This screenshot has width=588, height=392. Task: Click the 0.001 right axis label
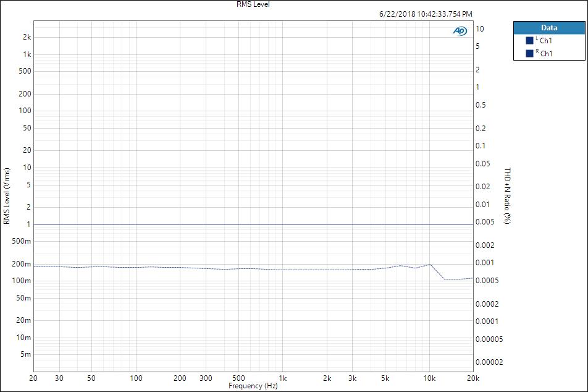[485, 262]
